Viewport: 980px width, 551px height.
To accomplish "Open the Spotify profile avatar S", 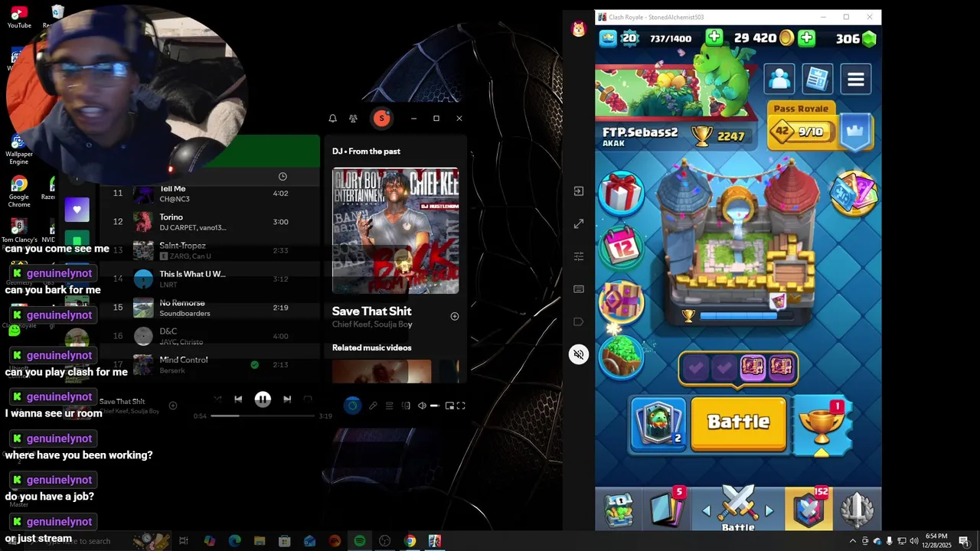I will click(x=381, y=118).
